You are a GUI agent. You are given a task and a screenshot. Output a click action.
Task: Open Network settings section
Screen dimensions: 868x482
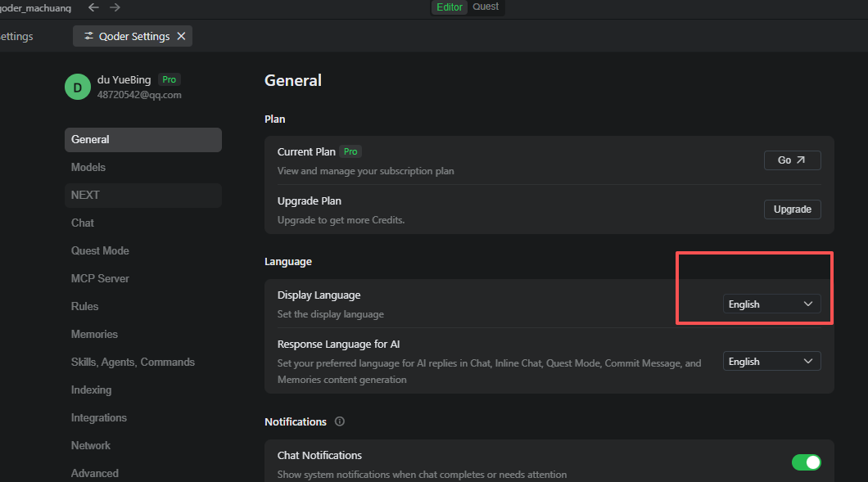click(142, 445)
